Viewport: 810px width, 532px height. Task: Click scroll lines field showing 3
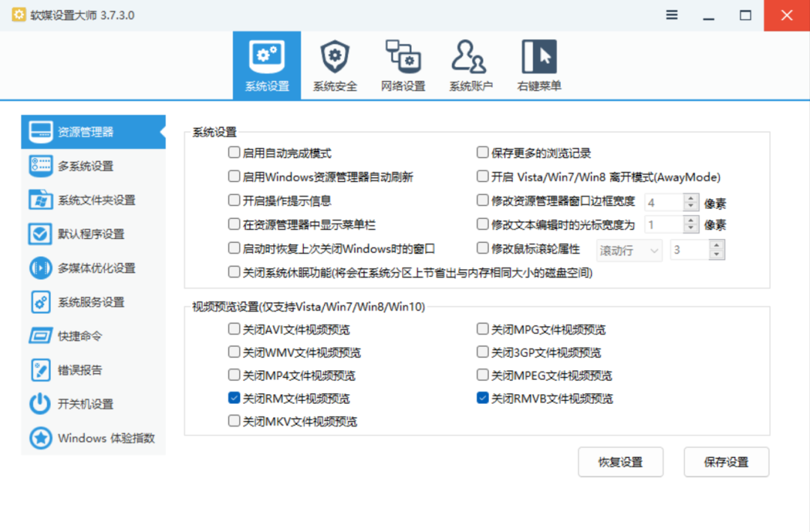690,250
